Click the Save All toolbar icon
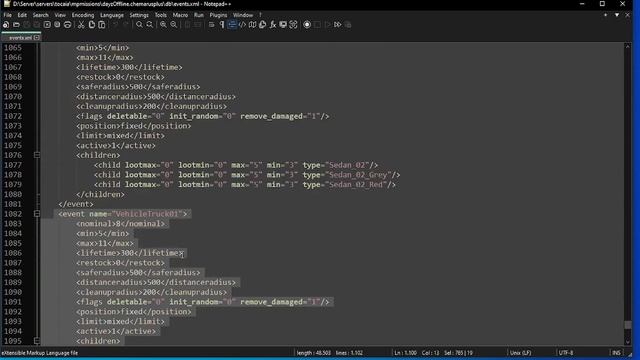 [x=37, y=25]
